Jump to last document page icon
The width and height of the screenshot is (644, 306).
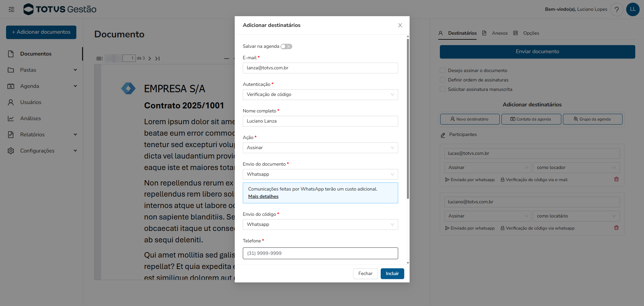[157, 59]
